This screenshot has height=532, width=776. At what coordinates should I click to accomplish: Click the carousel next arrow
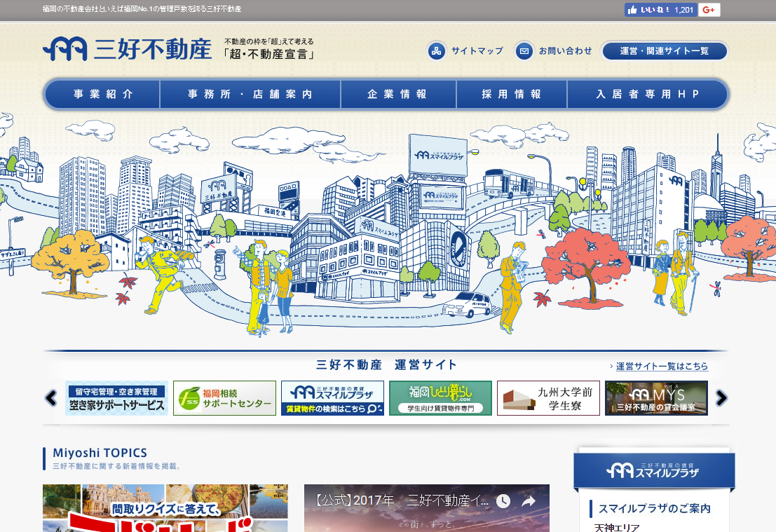tap(721, 398)
